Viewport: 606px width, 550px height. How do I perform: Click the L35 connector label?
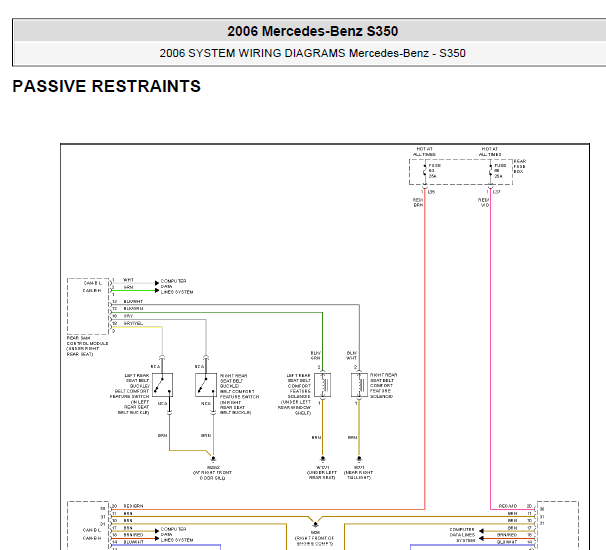pyautogui.click(x=431, y=192)
